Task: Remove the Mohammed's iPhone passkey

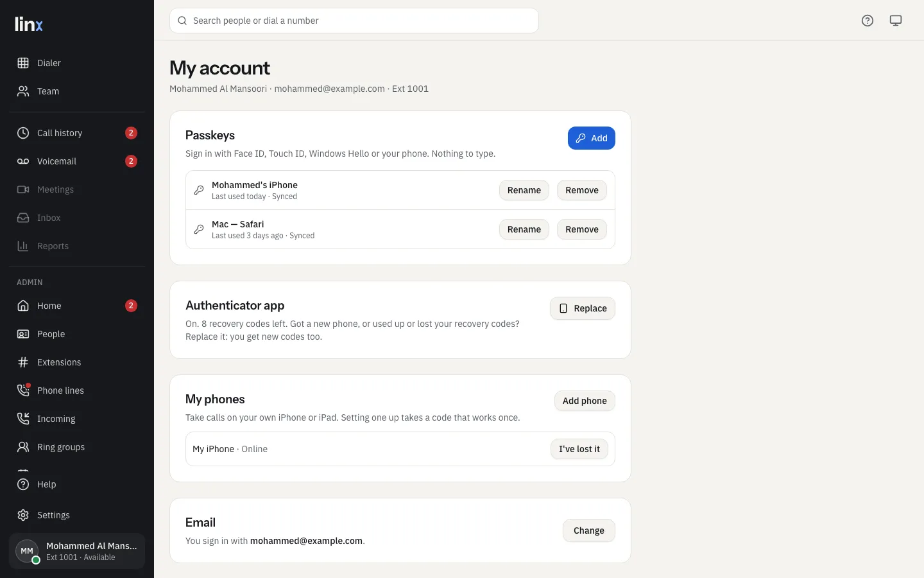Action: (582, 190)
